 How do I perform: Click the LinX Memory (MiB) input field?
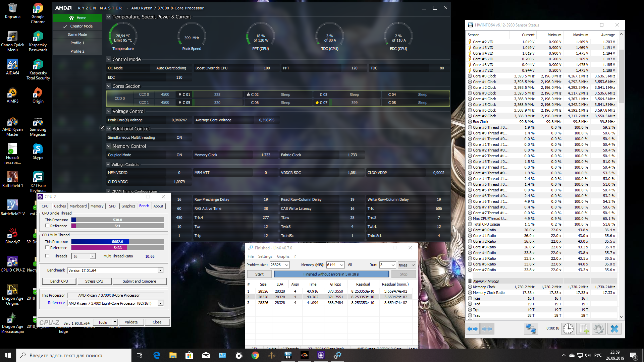click(332, 265)
